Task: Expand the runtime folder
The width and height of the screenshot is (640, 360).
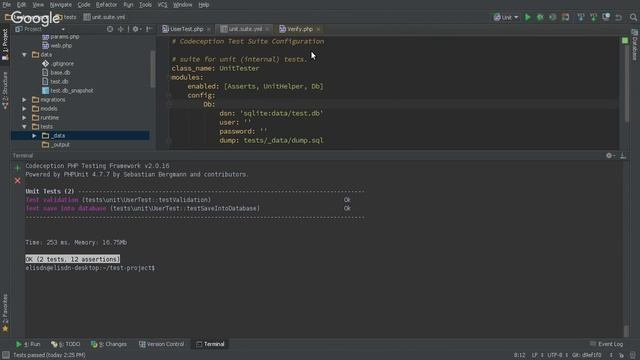Action: coord(24,118)
